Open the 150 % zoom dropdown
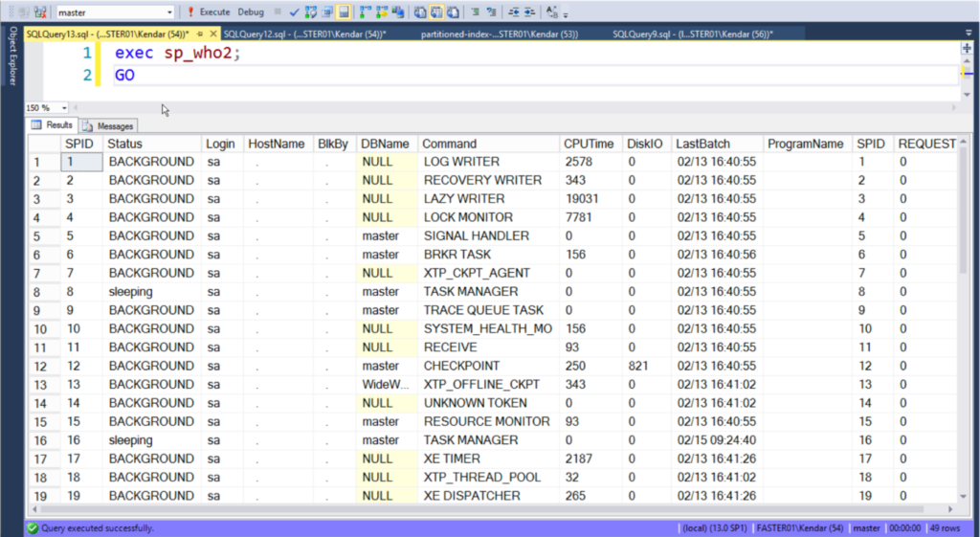The image size is (980, 537). [x=64, y=108]
